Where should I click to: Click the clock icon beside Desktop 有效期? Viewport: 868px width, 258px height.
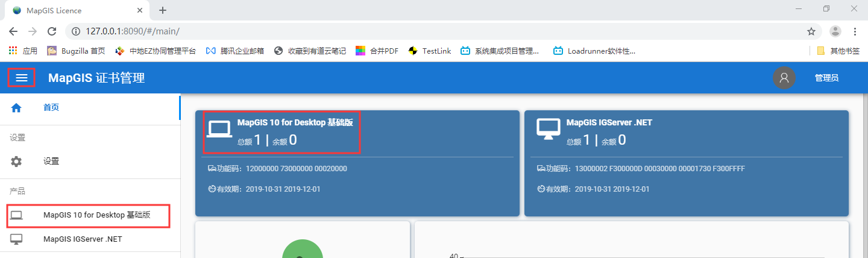[212, 189]
